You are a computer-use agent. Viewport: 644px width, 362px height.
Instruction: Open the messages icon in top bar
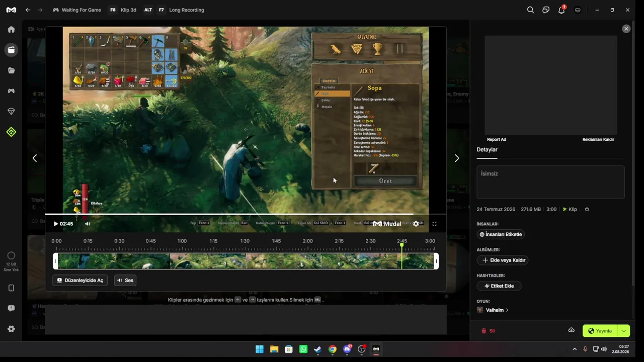(x=546, y=10)
